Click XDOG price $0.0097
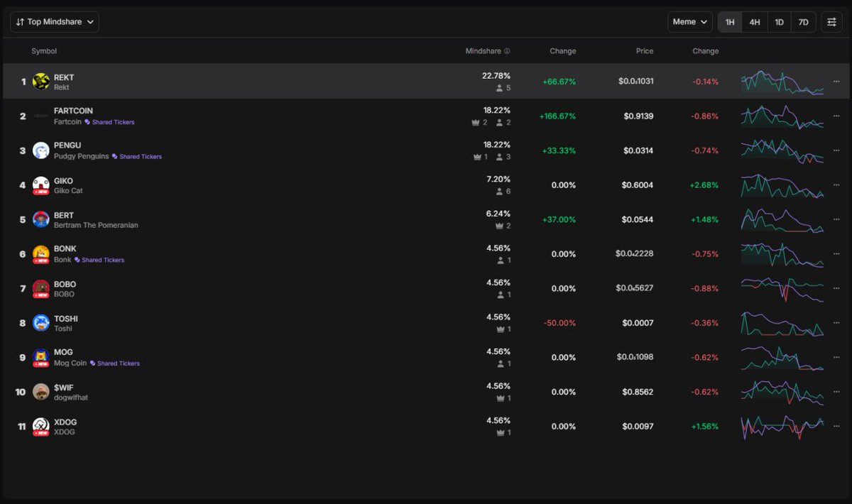The height and width of the screenshot is (504, 852). (638, 427)
